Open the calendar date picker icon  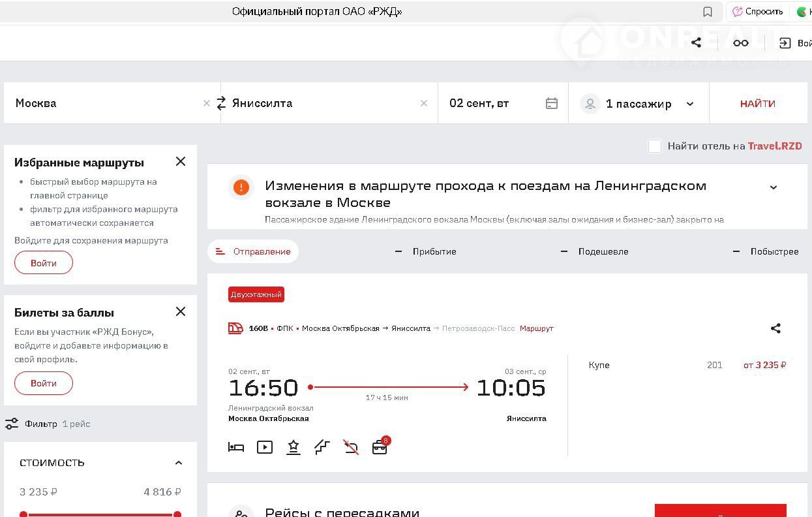(552, 103)
